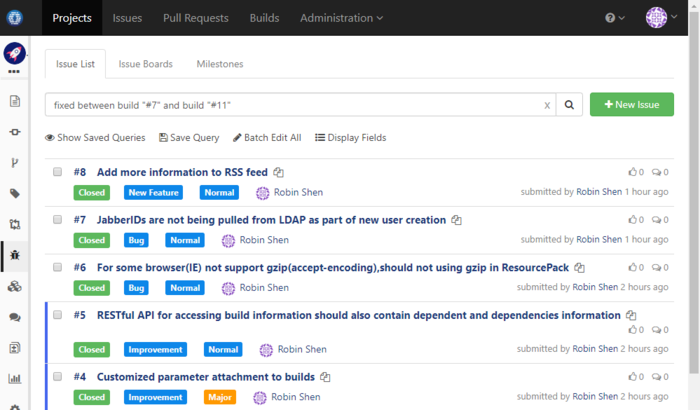Image resolution: width=700 pixels, height=410 pixels.
Task: Open the statistics chart sidebar icon
Action: point(15,379)
